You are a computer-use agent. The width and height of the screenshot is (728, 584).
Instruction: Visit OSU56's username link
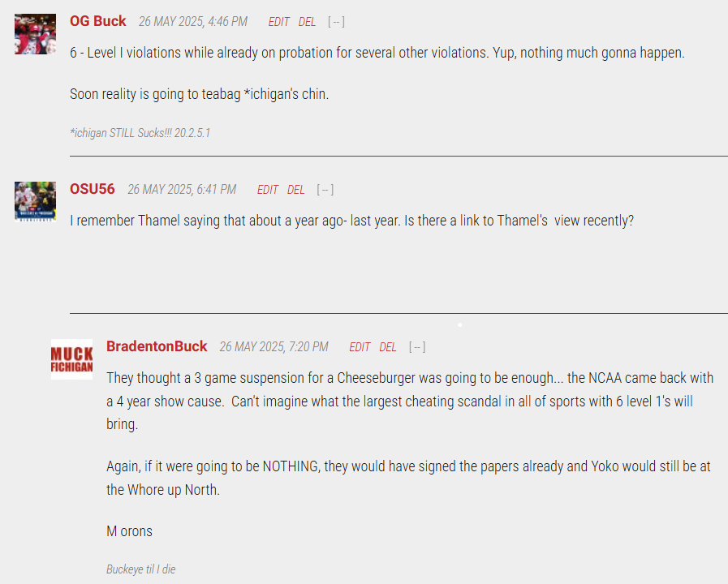pyautogui.click(x=93, y=189)
